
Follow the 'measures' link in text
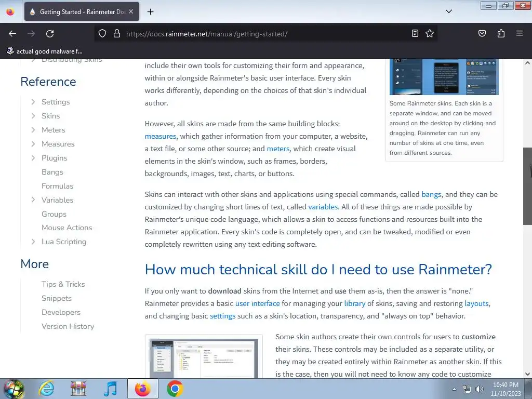point(161,136)
